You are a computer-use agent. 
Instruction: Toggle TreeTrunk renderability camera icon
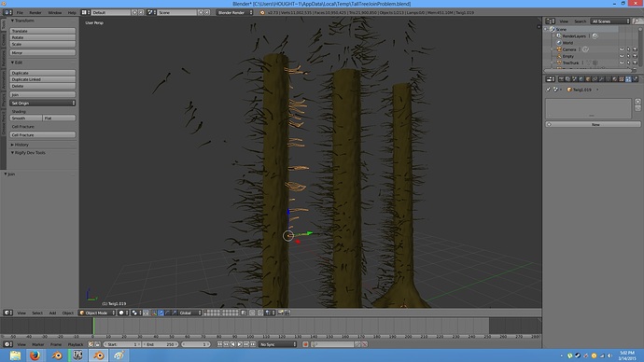click(x=635, y=63)
